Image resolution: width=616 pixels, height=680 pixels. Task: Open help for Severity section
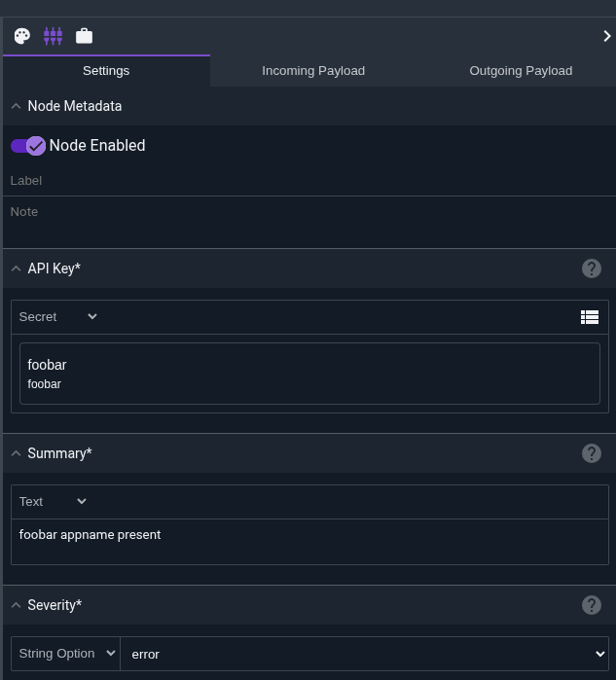[591, 605]
